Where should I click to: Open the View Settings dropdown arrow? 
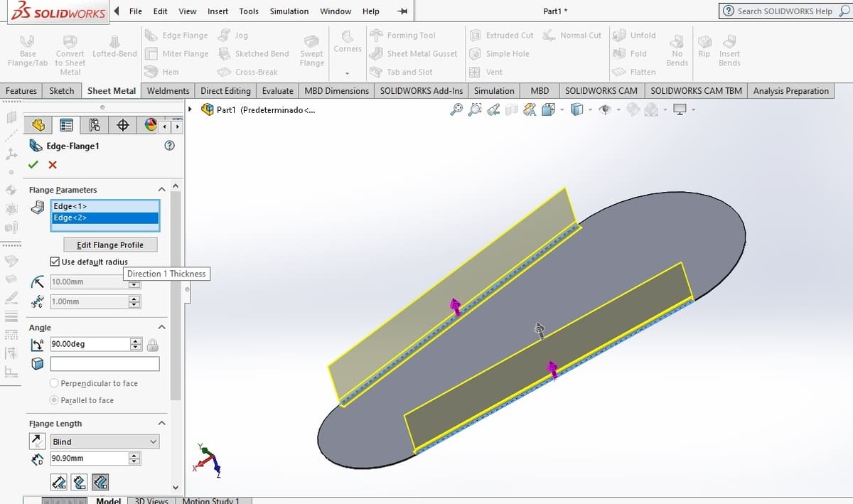693,109
